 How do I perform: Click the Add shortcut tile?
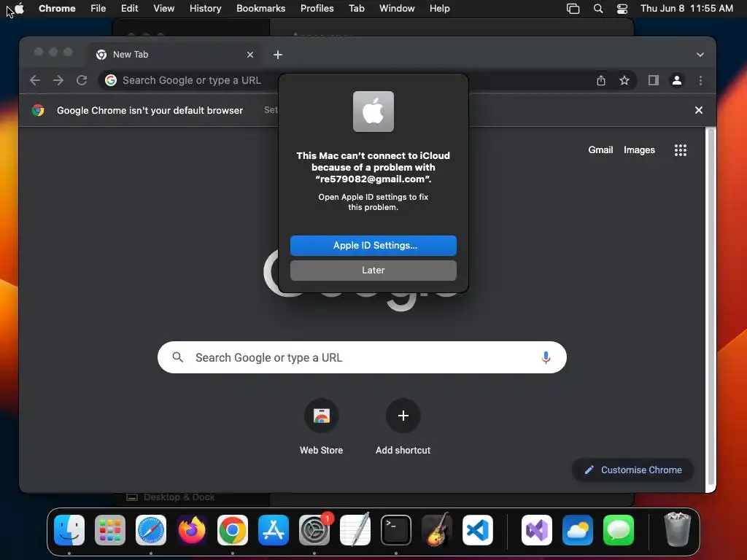click(x=403, y=426)
